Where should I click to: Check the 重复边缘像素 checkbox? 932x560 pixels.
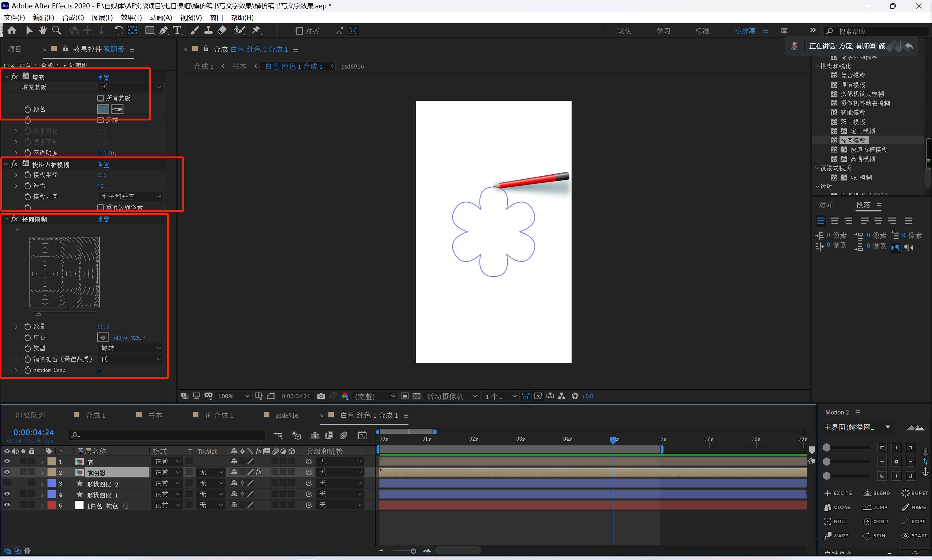(x=100, y=207)
